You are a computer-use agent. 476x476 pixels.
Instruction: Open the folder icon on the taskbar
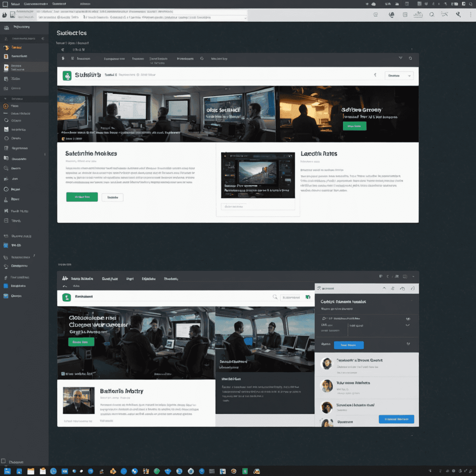coord(31,471)
